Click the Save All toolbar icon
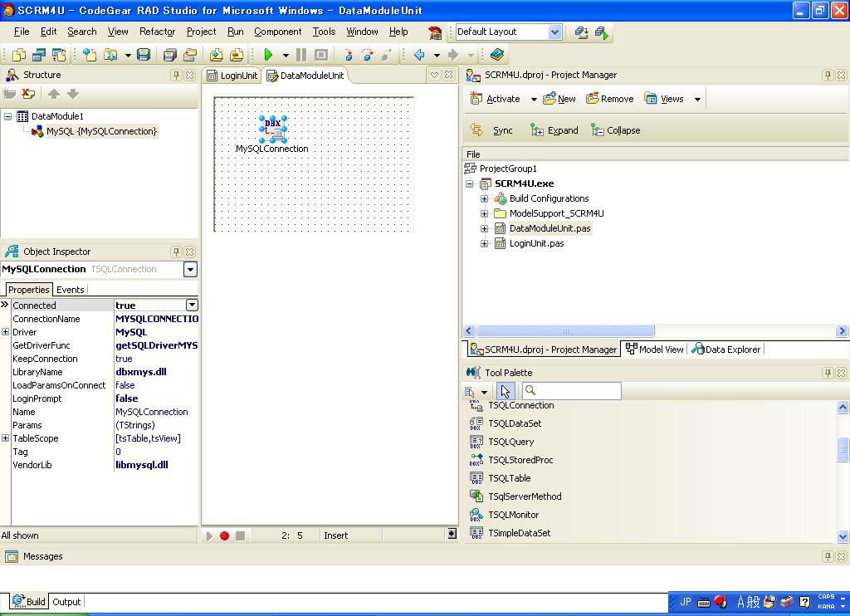This screenshot has width=850, height=616. pyautogui.click(x=169, y=55)
